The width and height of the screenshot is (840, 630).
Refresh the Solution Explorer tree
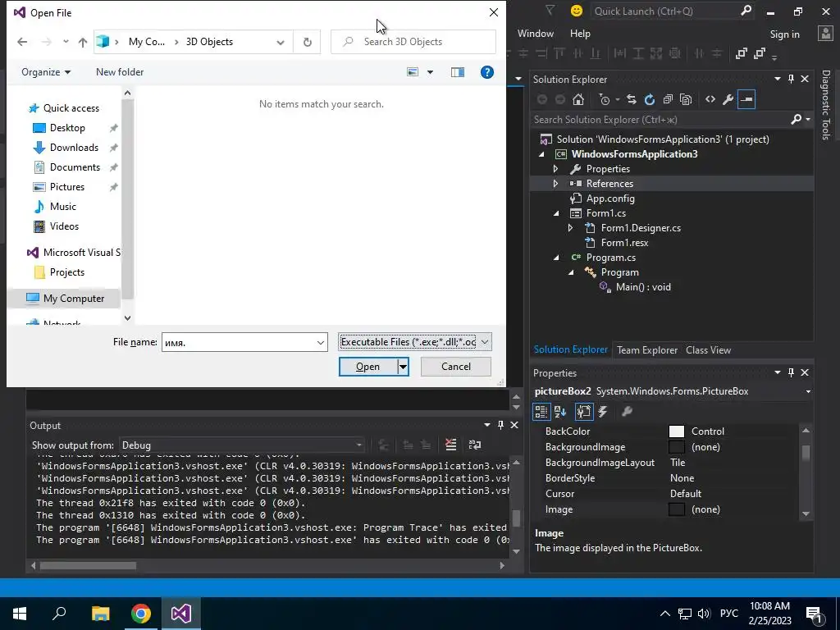(x=650, y=99)
